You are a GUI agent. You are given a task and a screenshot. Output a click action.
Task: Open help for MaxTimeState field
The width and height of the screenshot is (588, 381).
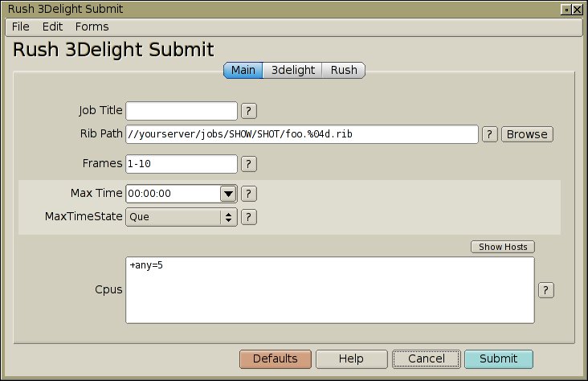tap(249, 217)
